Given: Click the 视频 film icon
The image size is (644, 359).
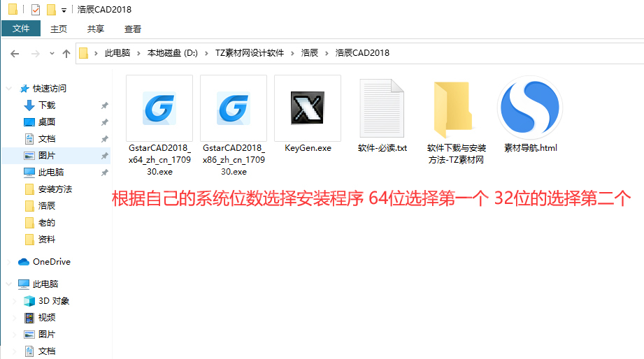Looking at the screenshot, I should 29,318.
